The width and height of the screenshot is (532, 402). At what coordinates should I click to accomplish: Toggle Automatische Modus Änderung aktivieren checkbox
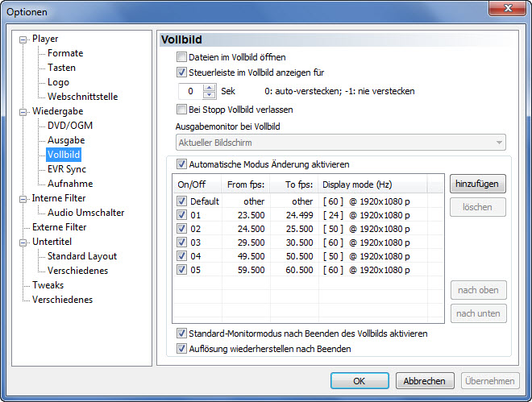click(181, 164)
